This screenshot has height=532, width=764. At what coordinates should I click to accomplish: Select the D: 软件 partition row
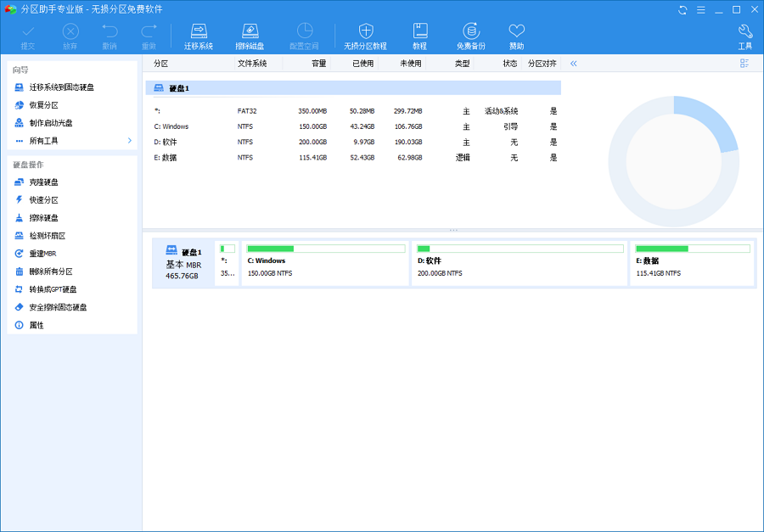click(x=353, y=143)
